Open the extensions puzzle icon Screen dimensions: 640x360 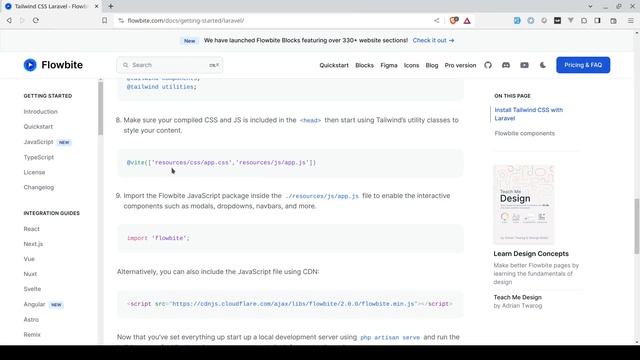(x=584, y=20)
